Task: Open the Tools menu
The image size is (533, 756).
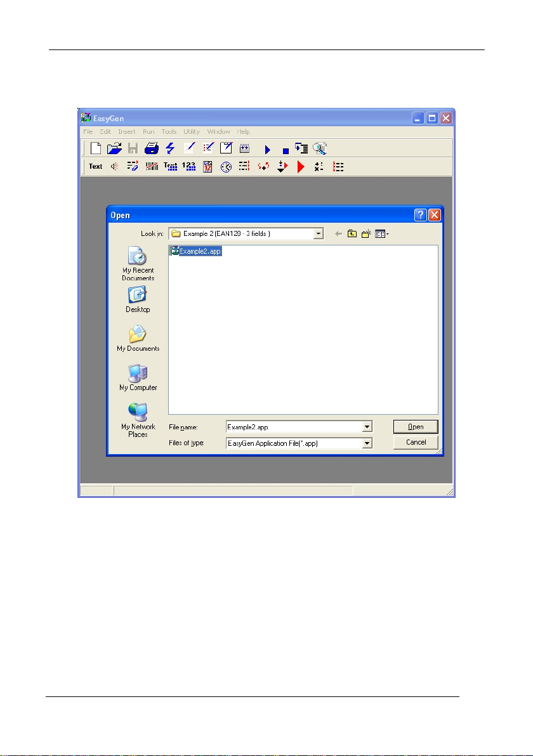Action: click(169, 132)
